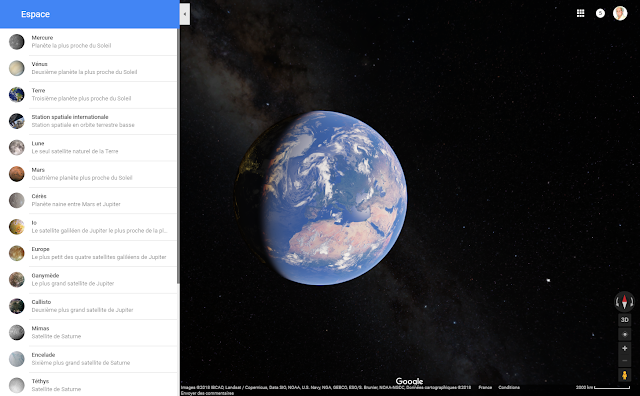
Task: Click the side panel scrollbar
Action: pyautogui.click(x=178, y=156)
